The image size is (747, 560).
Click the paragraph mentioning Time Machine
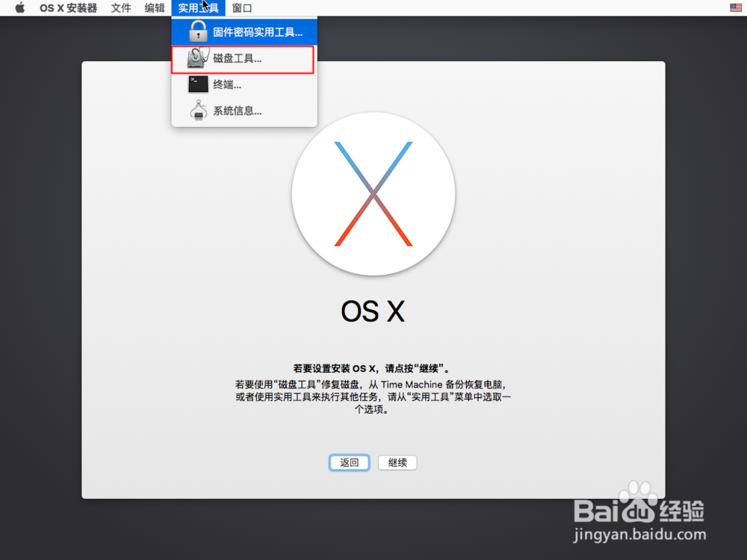point(373,396)
